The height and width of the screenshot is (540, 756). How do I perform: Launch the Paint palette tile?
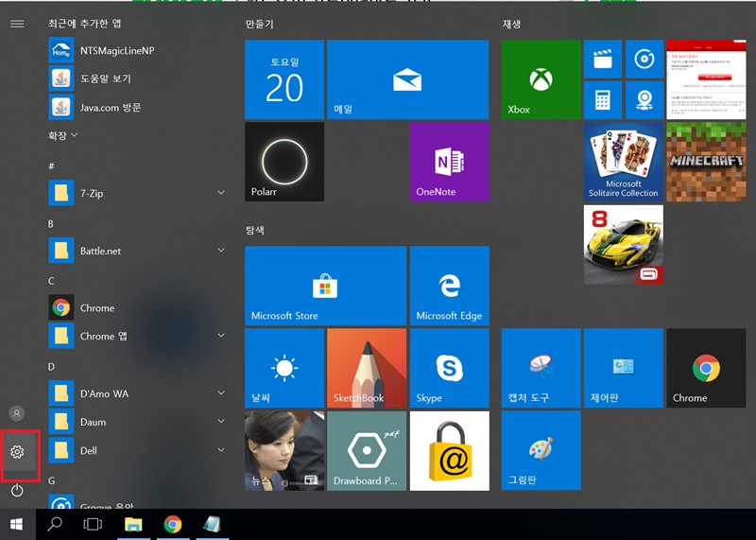click(541, 451)
